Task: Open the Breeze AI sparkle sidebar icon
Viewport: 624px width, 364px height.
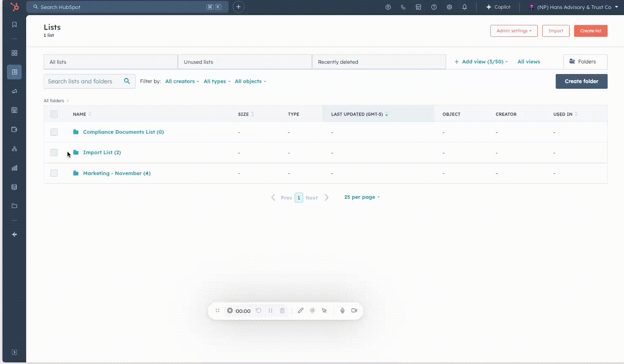Action: [14, 234]
